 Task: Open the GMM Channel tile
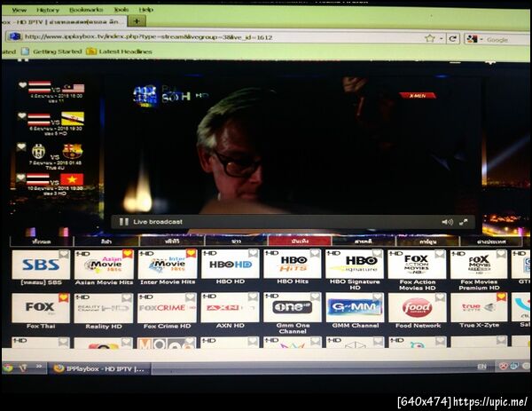[x=355, y=307]
